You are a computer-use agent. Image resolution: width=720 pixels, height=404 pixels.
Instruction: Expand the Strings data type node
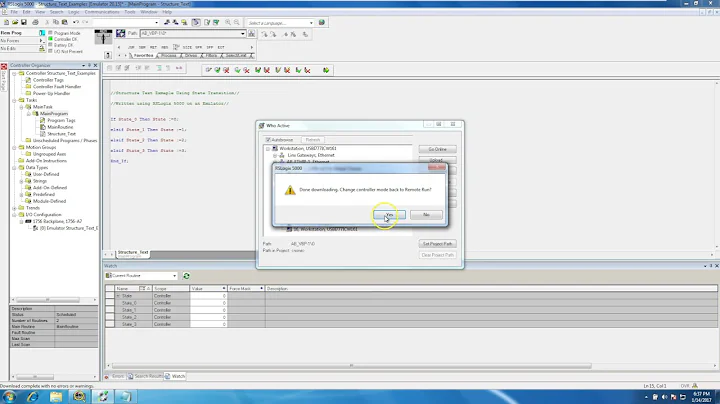point(21,181)
